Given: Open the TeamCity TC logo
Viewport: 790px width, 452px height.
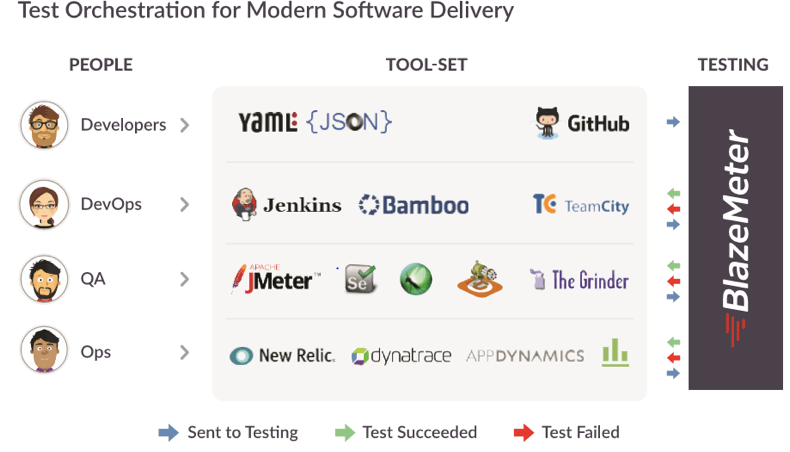Looking at the screenshot, I should (545, 204).
